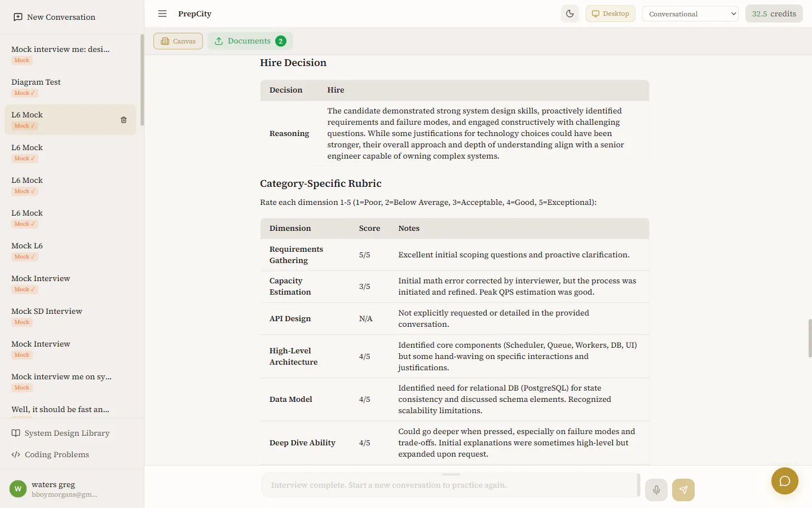Image resolution: width=812 pixels, height=508 pixels.
Task: Click the Mock tag under Diagram Test
Action: point(25,93)
